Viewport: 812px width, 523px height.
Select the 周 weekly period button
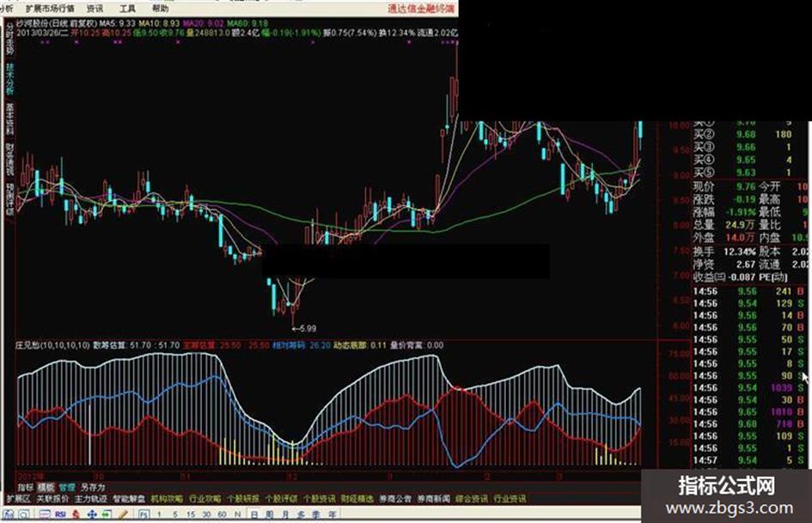269,514
